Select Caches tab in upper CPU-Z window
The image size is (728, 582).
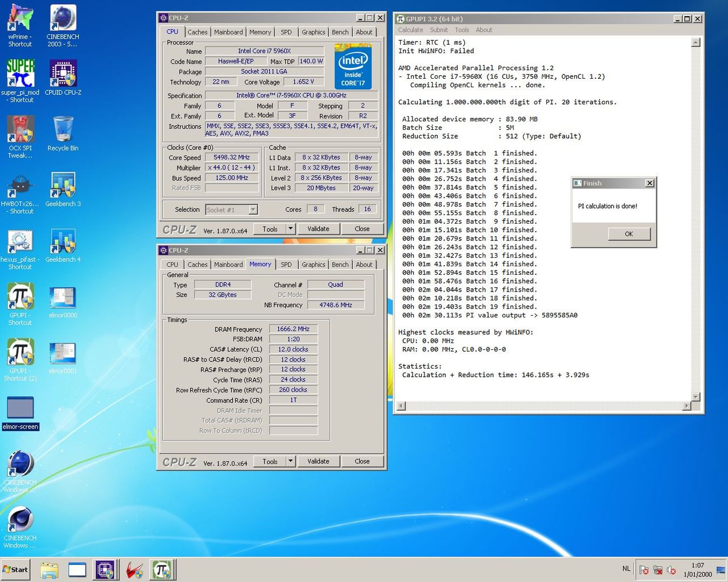click(197, 32)
